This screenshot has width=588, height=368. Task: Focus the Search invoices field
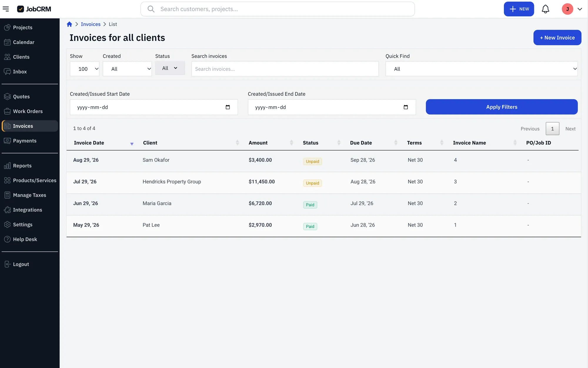pos(285,69)
